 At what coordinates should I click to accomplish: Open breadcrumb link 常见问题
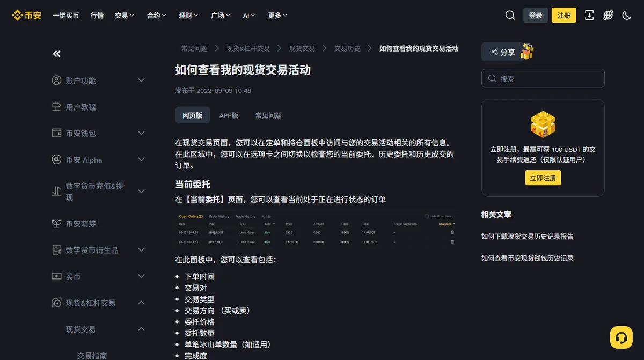pos(194,48)
